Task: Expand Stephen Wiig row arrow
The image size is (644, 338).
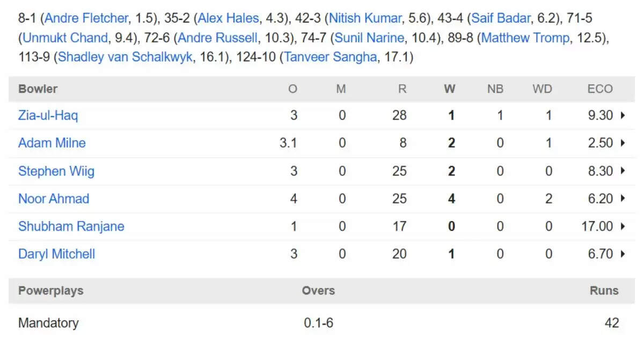Action: pyautogui.click(x=623, y=171)
